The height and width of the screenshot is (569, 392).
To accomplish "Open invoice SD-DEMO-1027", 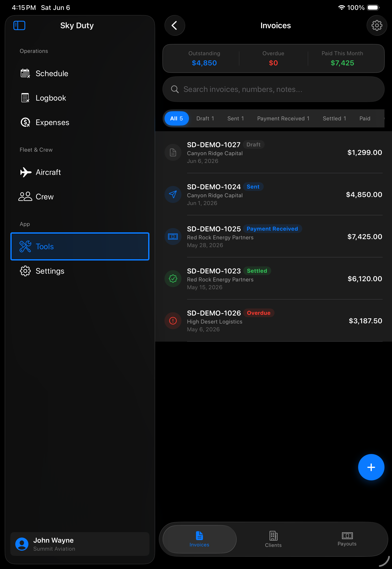I will click(273, 152).
